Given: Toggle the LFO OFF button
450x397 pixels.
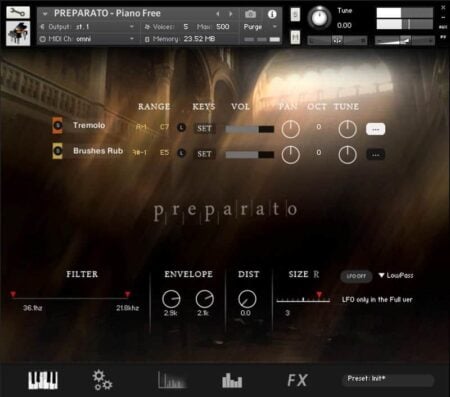Looking at the screenshot, I should click(x=356, y=276).
